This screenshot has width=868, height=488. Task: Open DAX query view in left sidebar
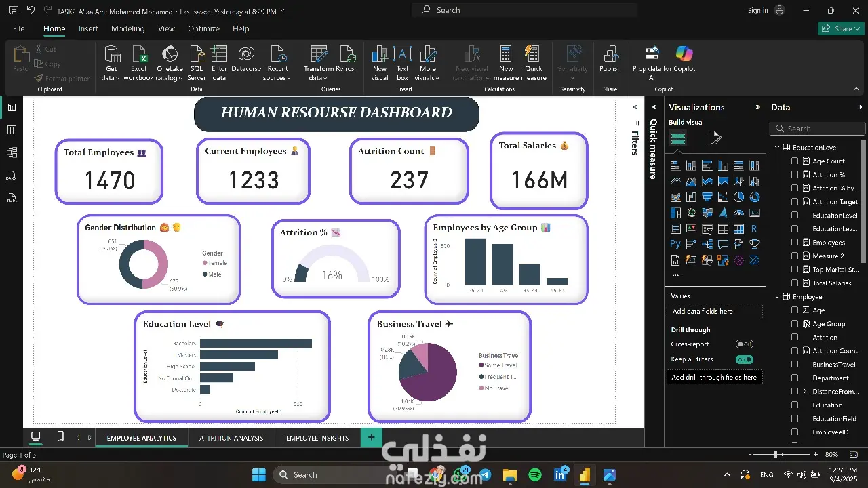pos(12,175)
